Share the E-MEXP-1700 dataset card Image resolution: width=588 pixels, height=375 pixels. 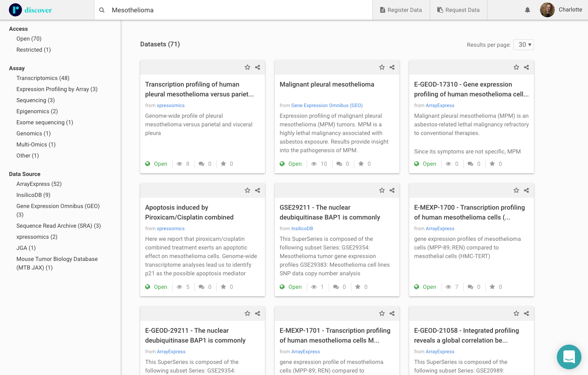pyautogui.click(x=526, y=190)
